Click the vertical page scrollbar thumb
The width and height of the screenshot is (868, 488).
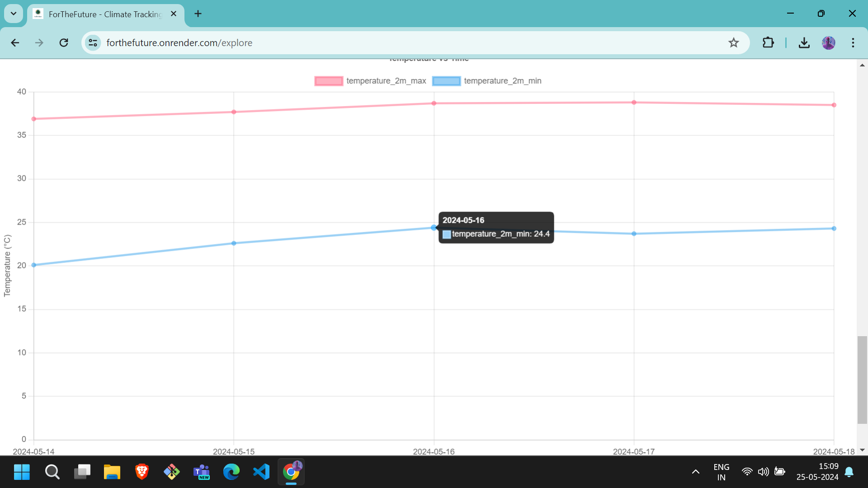click(x=862, y=380)
